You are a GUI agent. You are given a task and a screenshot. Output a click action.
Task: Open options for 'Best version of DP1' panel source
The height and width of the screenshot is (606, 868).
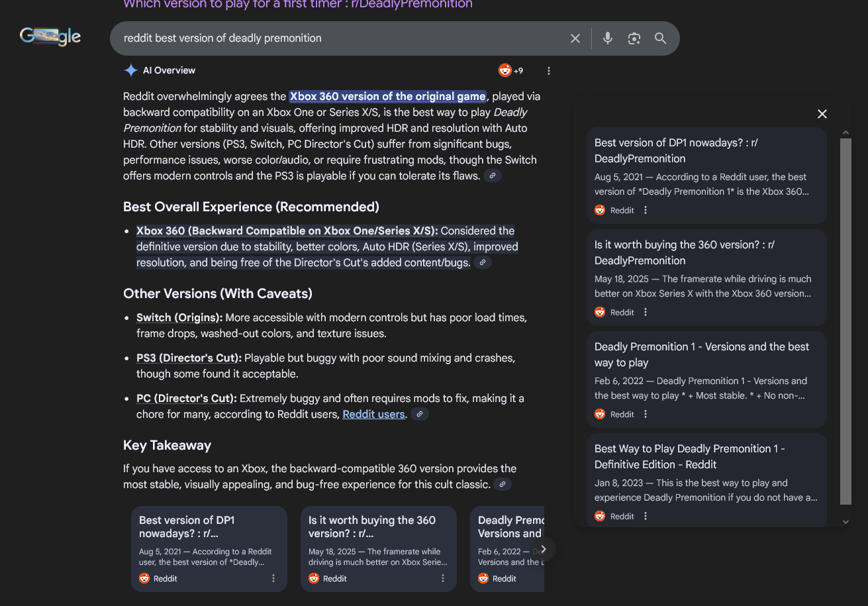coord(646,211)
